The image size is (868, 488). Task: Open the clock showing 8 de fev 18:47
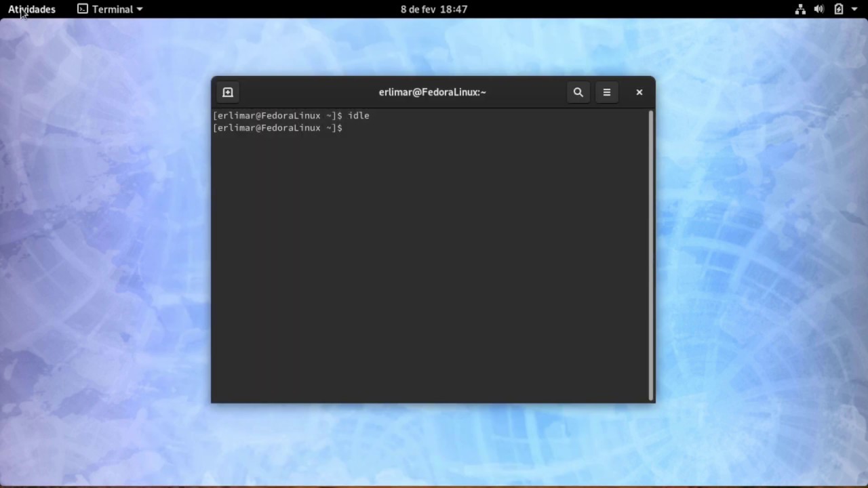[x=434, y=9]
